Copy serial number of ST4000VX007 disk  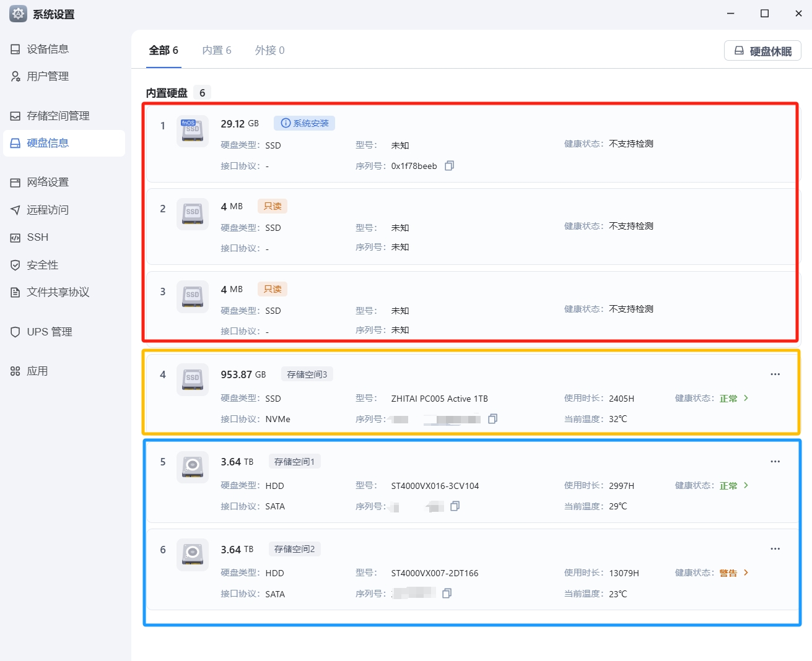coord(447,594)
